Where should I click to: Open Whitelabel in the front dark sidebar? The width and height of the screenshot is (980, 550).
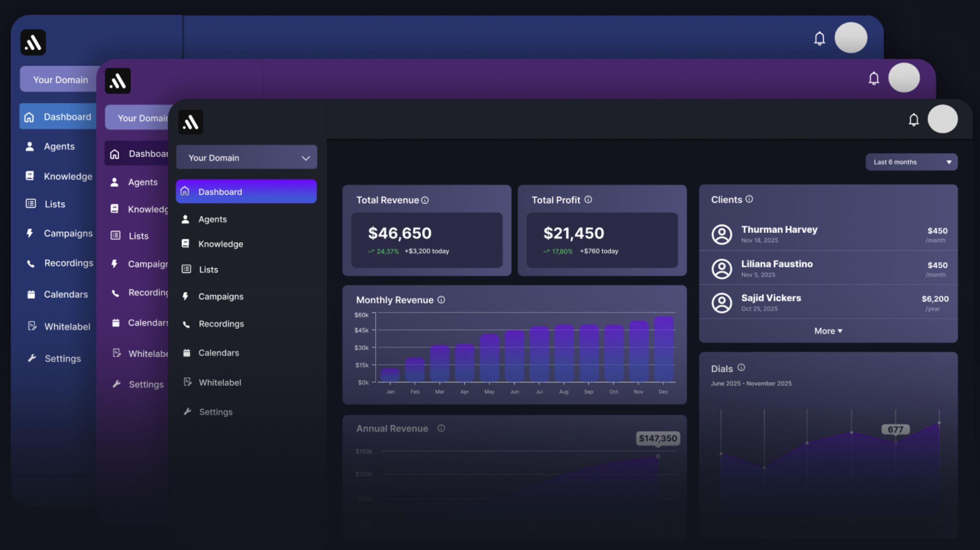click(x=219, y=383)
